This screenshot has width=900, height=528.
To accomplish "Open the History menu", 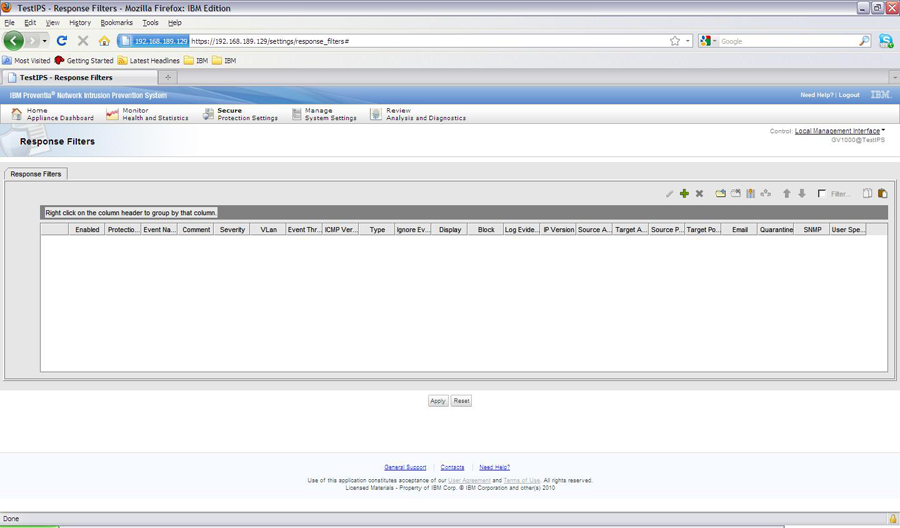I will coord(80,23).
